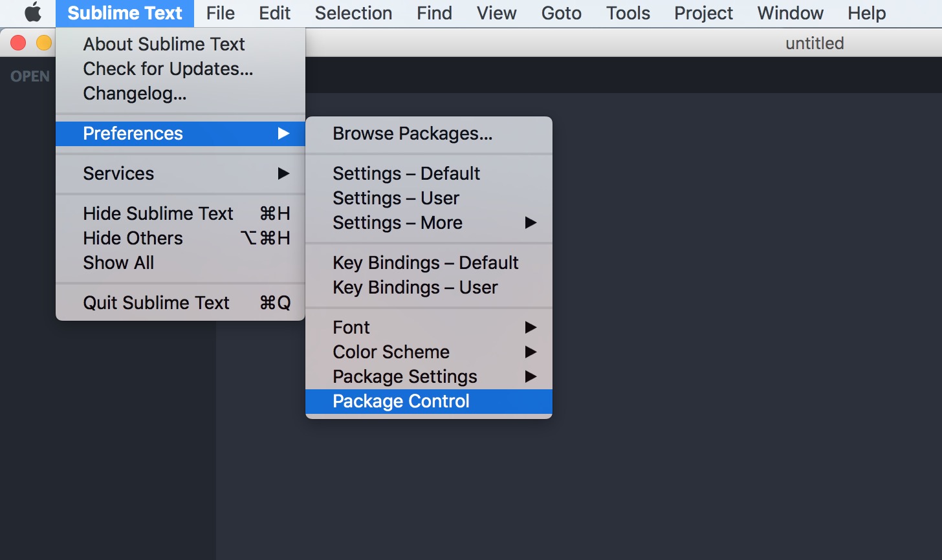Expand the Settings – More submenu
The image size is (942, 560).
click(x=428, y=222)
